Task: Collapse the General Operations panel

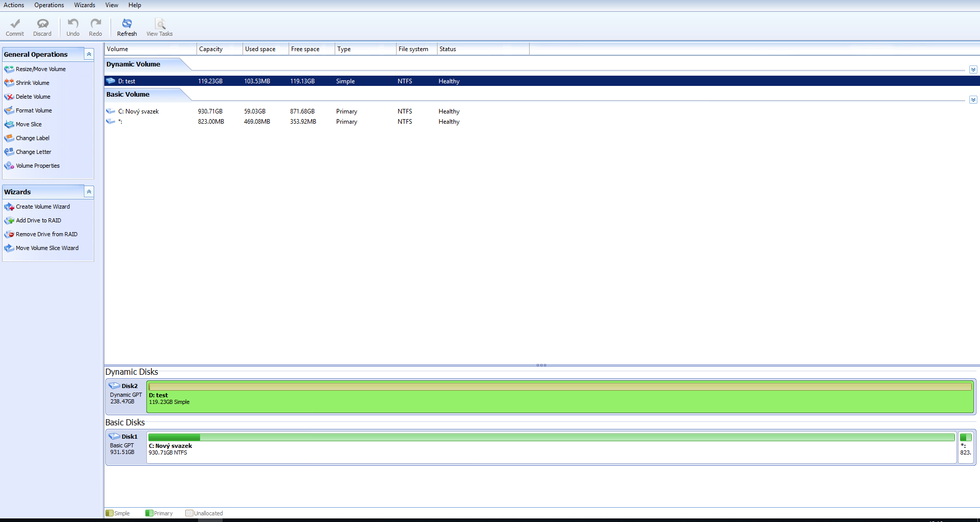Action: tap(89, 54)
